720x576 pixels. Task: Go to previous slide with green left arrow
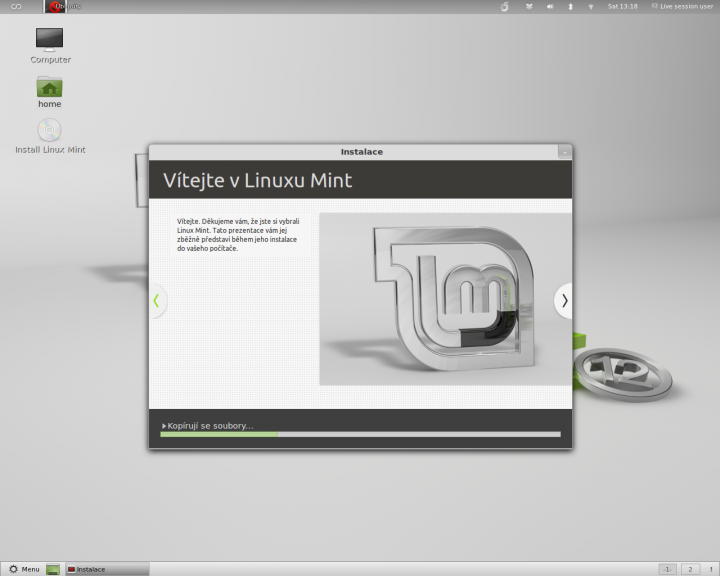[x=157, y=301]
